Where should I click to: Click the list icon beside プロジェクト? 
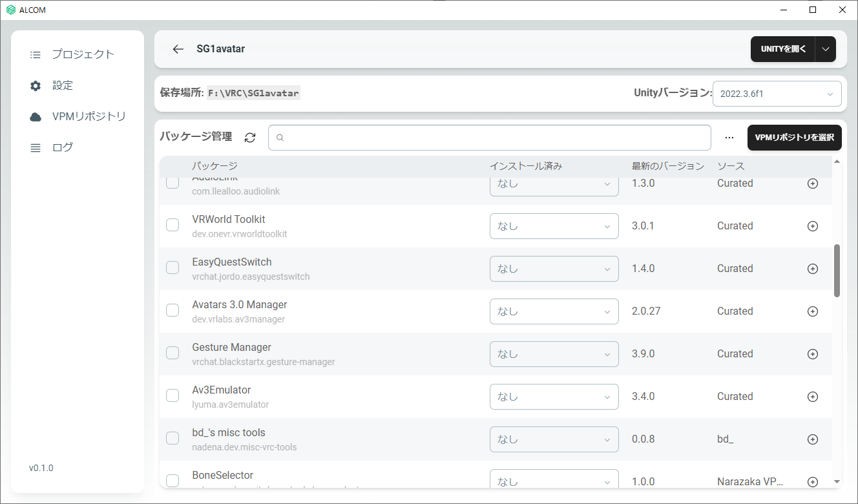click(36, 55)
